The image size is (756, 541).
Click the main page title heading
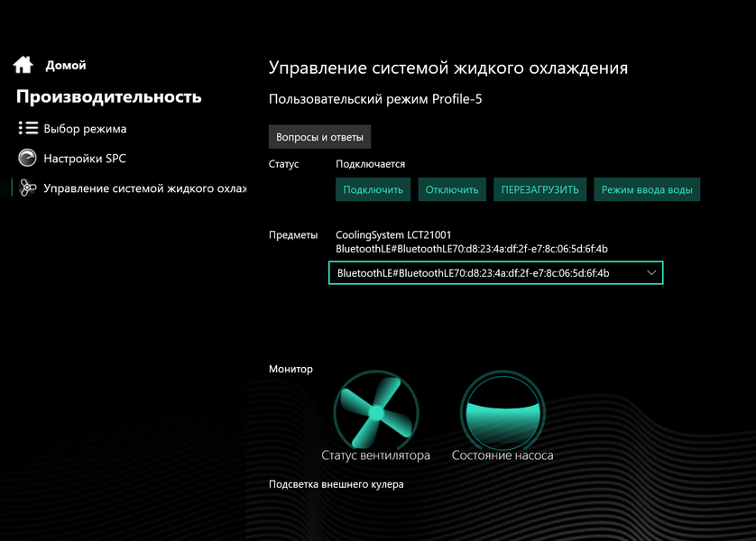tap(448, 68)
